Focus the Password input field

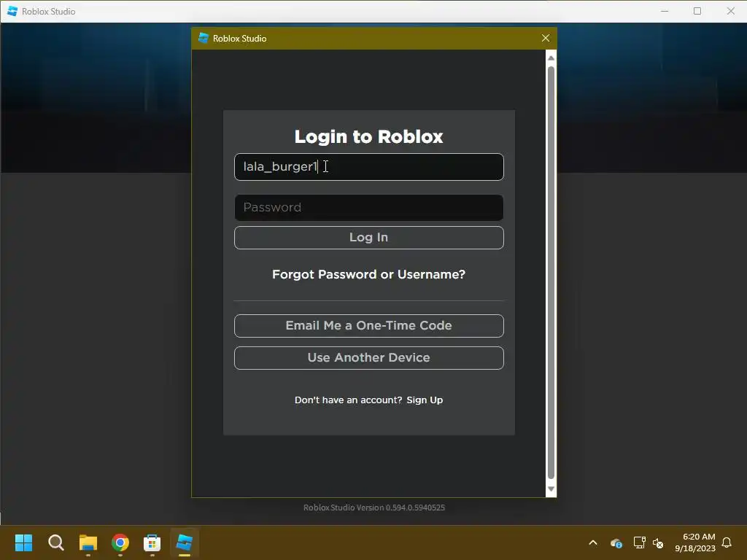[368, 207]
